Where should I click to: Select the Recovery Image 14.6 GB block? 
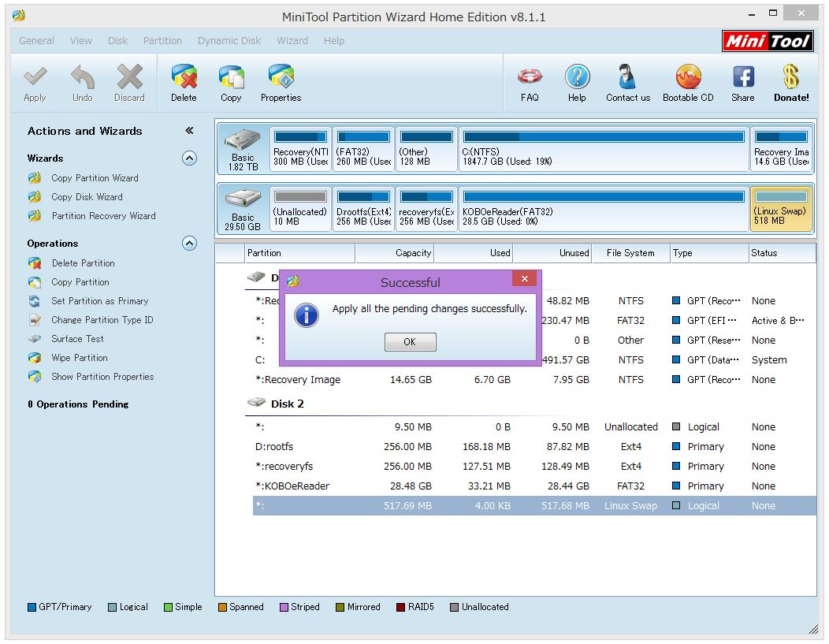781,149
